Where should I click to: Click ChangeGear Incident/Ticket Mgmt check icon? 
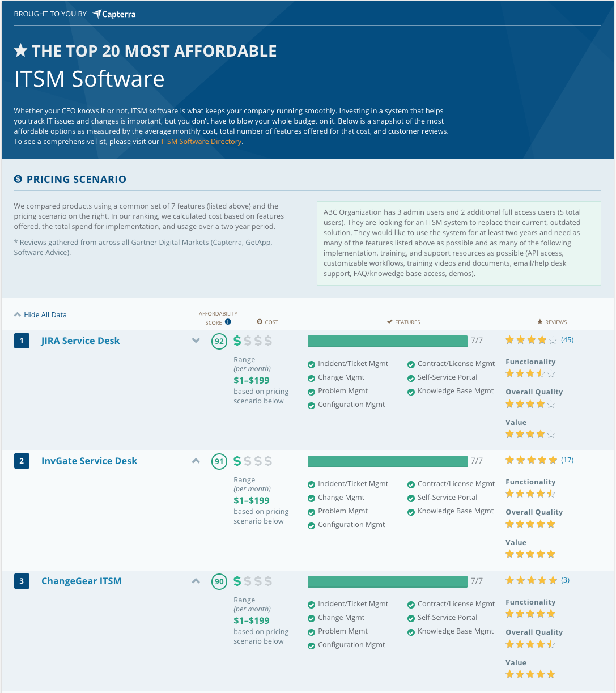coord(311,605)
